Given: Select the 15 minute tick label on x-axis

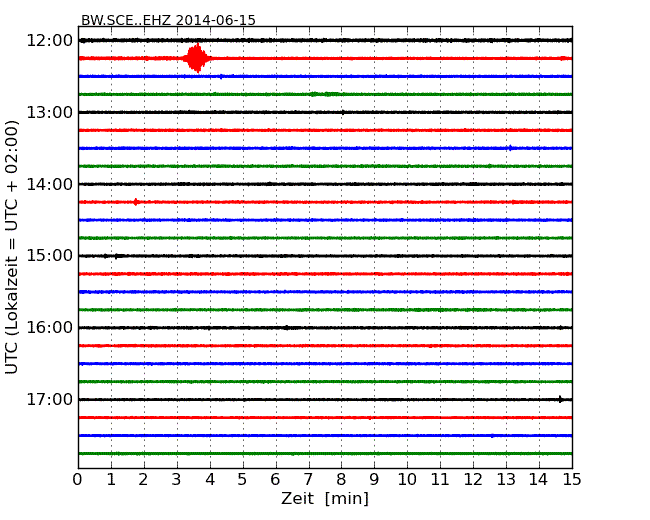Looking at the screenshot, I should [571, 480].
